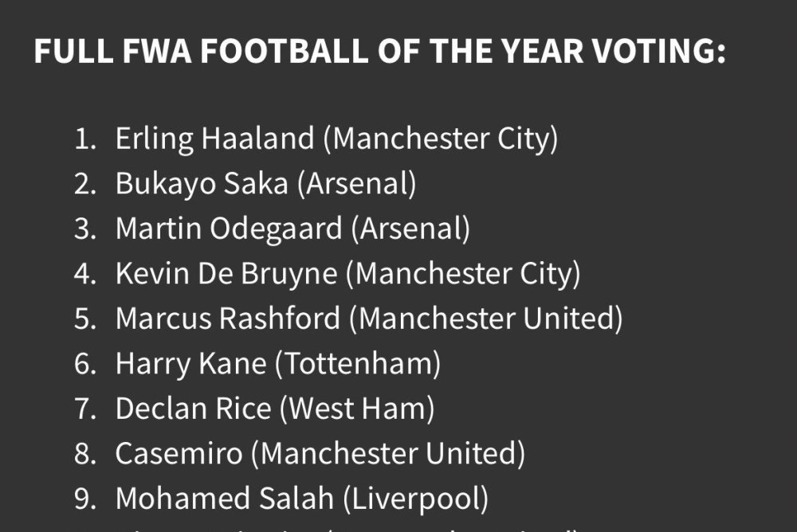Click the FULL FWA FOOTBALL OF THE YEAR heading
This screenshot has width=797, height=532.
click(x=379, y=51)
